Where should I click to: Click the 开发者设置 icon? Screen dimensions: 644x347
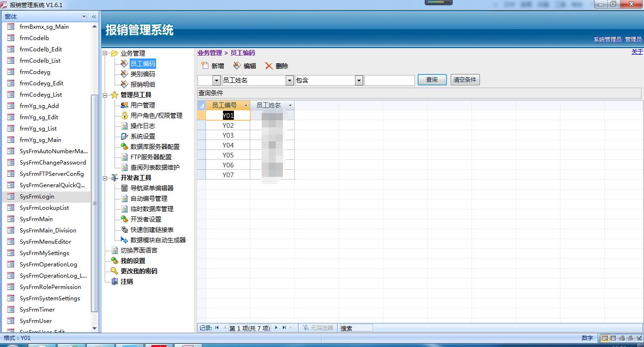124,219
